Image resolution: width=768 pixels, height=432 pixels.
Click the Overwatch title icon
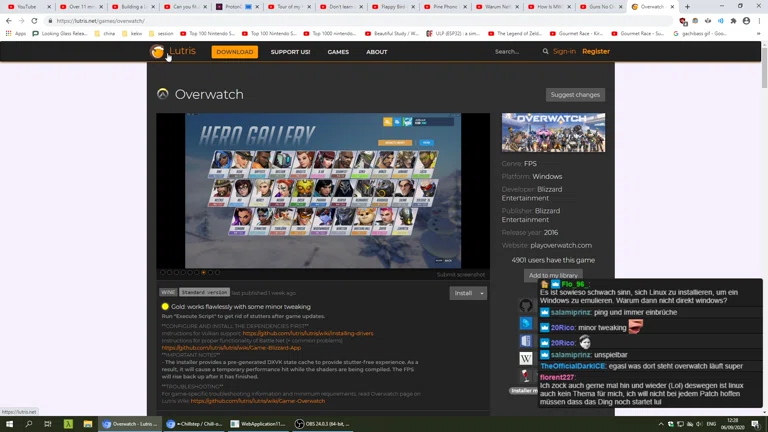[x=163, y=94]
